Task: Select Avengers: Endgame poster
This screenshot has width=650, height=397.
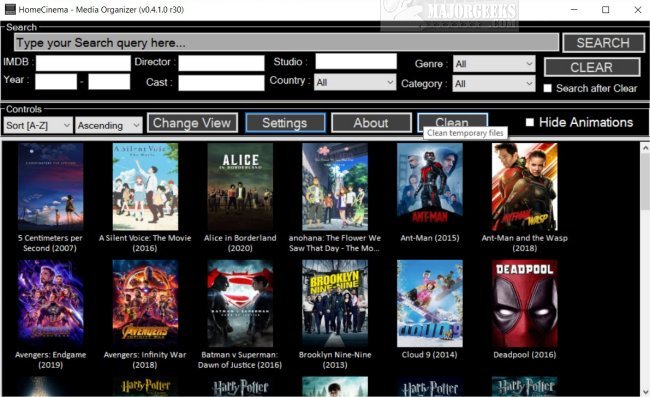Action: [51, 303]
